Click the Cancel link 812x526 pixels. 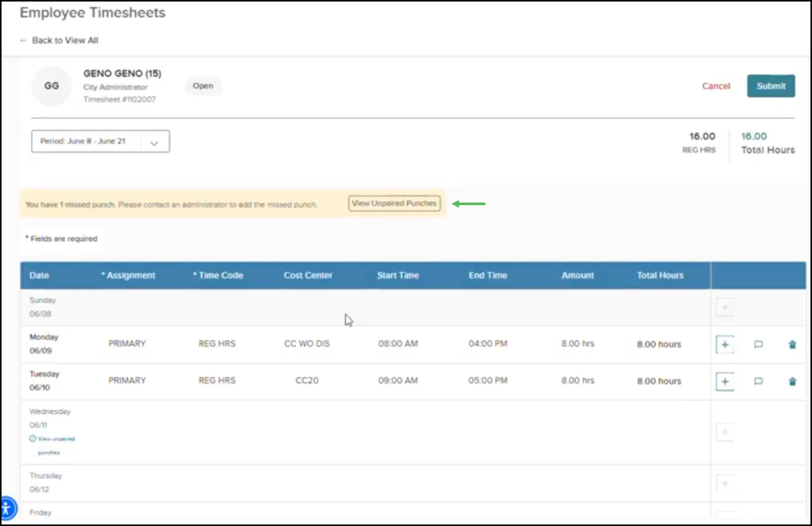pyautogui.click(x=716, y=86)
